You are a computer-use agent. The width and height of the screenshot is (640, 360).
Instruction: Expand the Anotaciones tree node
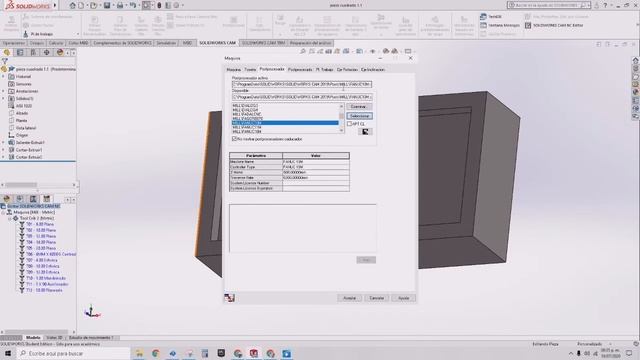[x=3, y=91]
